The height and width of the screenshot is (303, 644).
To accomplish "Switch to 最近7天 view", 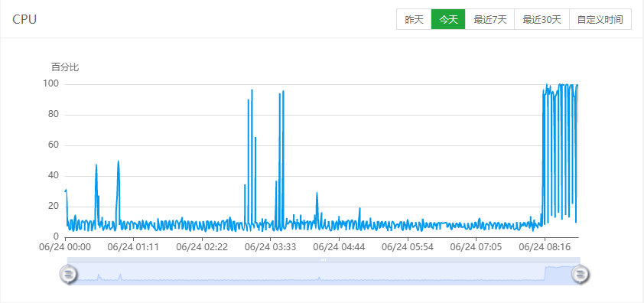I will point(490,20).
